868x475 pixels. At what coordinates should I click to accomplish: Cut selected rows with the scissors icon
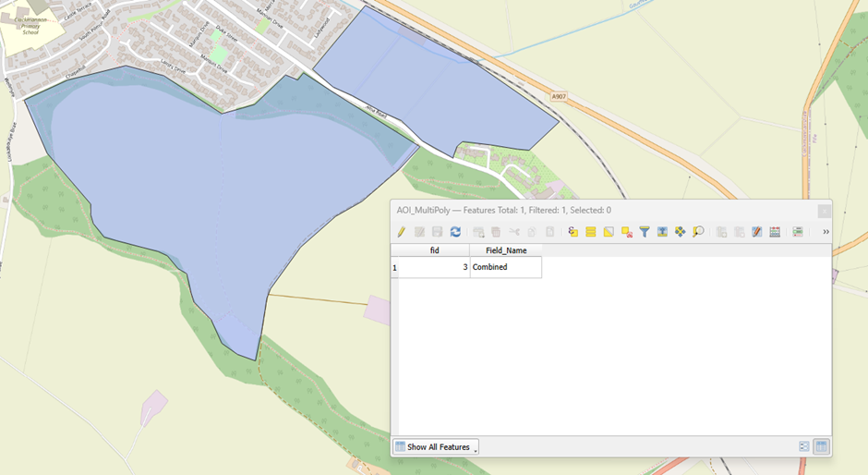coord(514,232)
